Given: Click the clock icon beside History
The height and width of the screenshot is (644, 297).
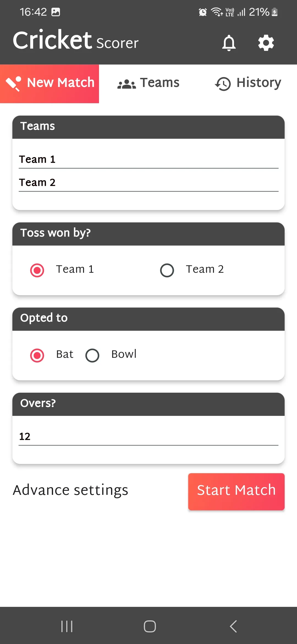Looking at the screenshot, I should click(x=222, y=83).
